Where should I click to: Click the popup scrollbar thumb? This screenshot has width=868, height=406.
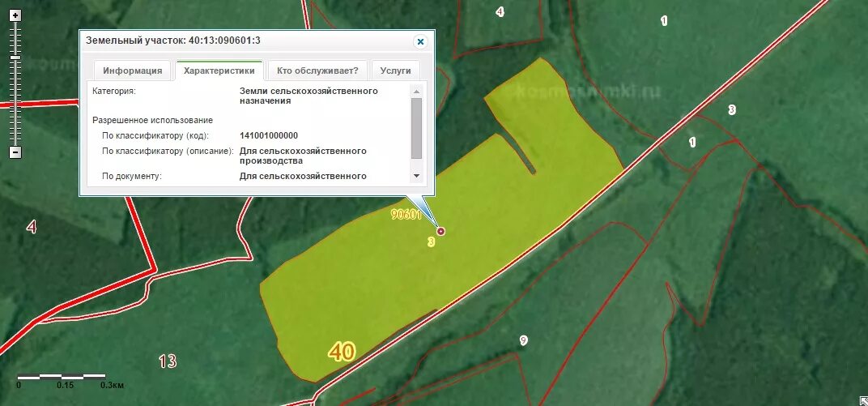(x=417, y=128)
